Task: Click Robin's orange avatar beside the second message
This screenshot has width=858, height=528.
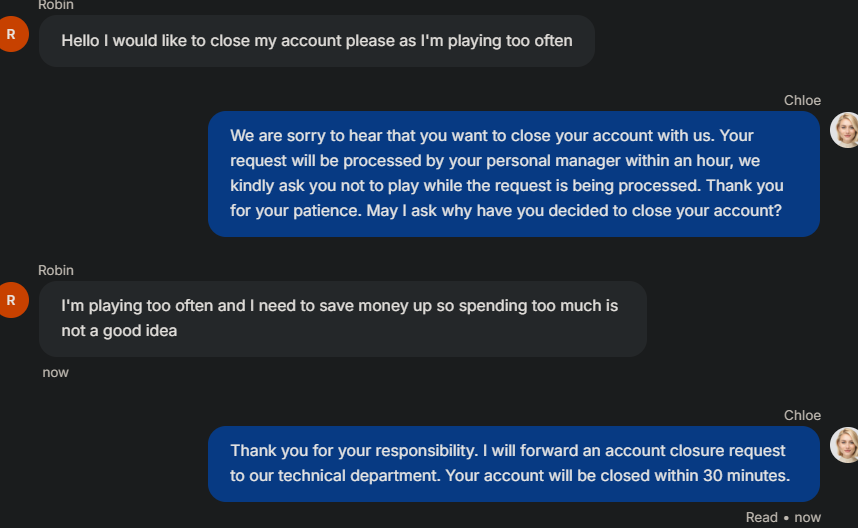Action: click(x=12, y=299)
